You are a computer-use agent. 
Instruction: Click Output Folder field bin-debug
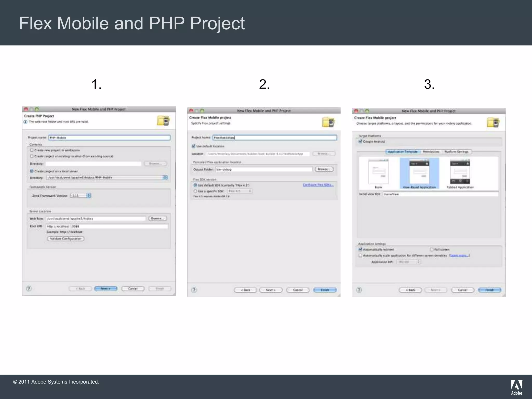(x=264, y=169)
